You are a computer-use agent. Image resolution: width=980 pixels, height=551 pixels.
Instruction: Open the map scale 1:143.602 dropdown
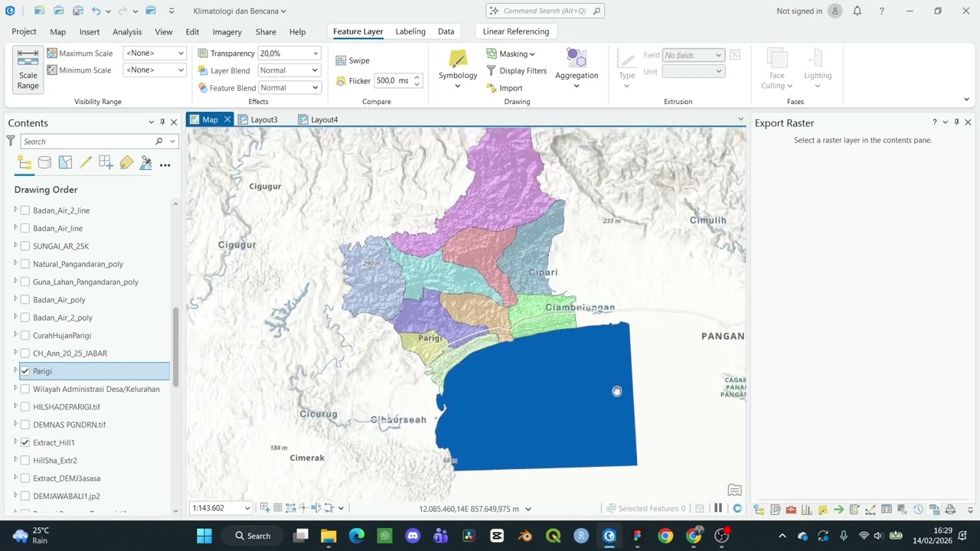pyautogui.click(x=247, y=508)
